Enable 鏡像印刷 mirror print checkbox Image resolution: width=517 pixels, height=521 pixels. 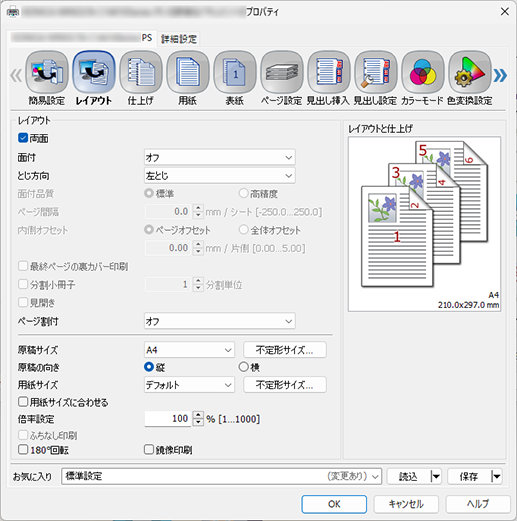pyautogui.click(x=149, y=450)
